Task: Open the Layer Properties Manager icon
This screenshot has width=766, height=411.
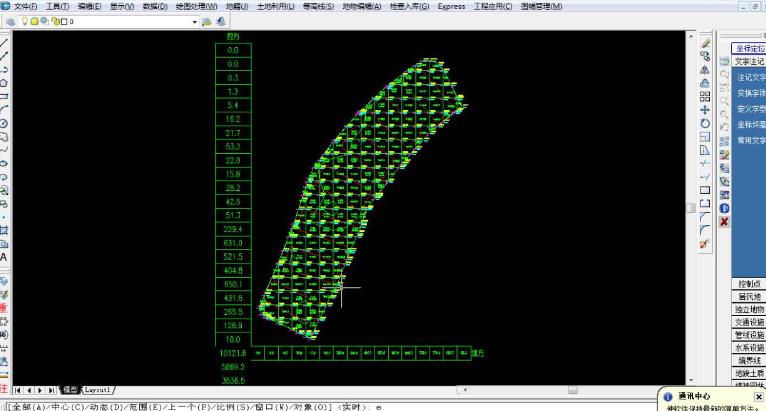Action: (10, 21)
